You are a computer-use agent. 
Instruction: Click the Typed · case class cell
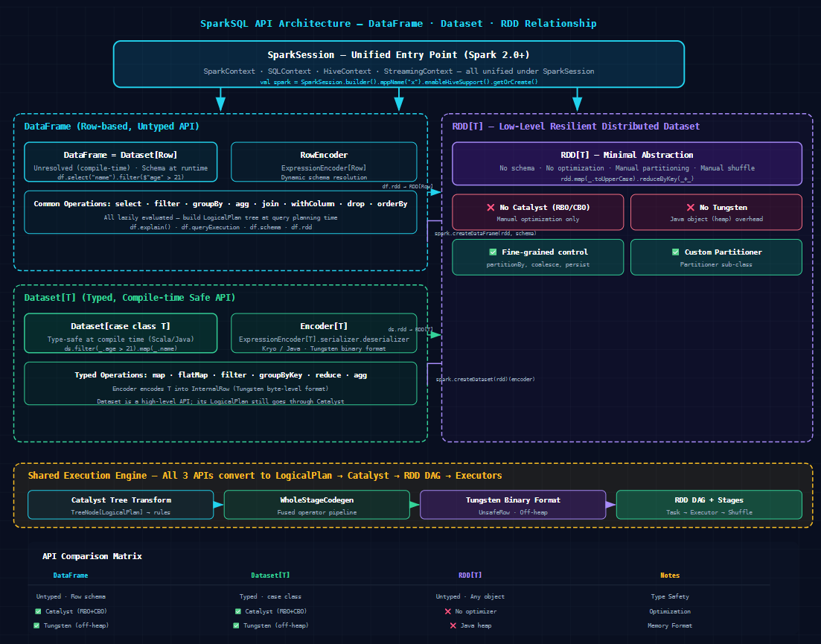click(x=270, y=596)
